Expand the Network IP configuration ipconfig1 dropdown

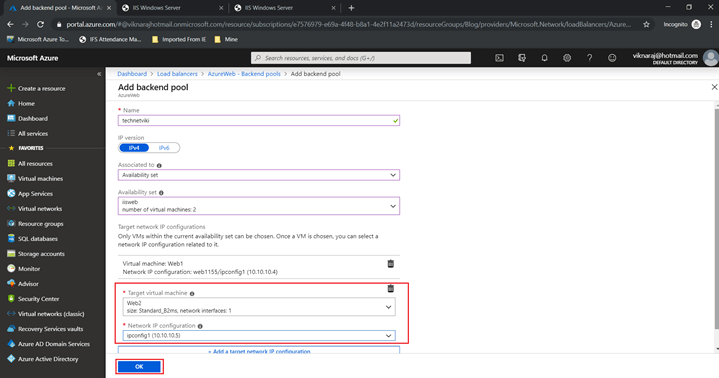coord(259,335)
